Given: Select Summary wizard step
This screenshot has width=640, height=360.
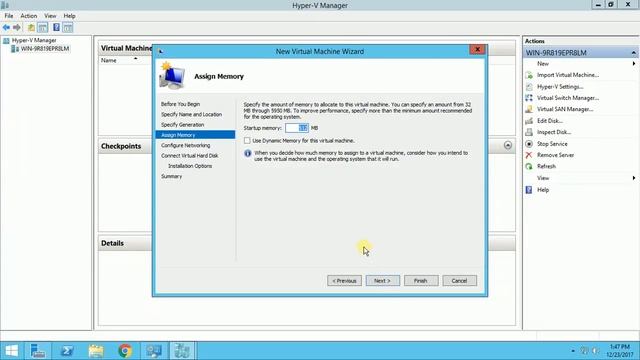Looking at the screenshot, I should click(x=171, y=176).
